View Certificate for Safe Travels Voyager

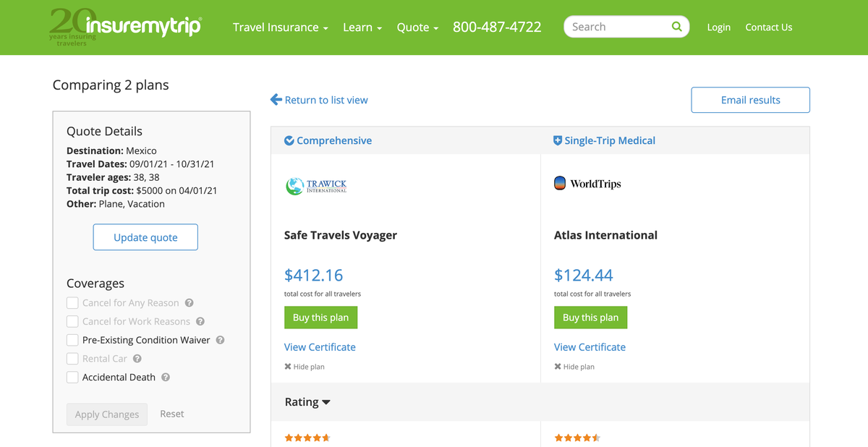[320, 347]
